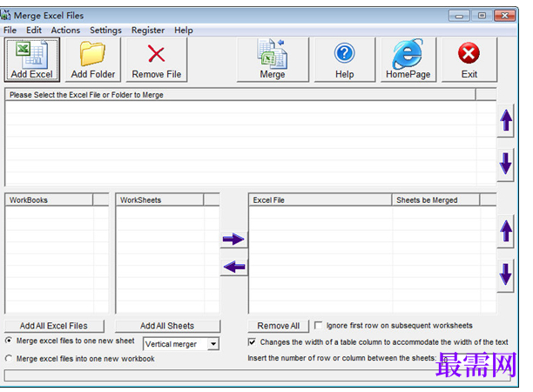Remove selected sheet with left arrow button

click(234, 267)
